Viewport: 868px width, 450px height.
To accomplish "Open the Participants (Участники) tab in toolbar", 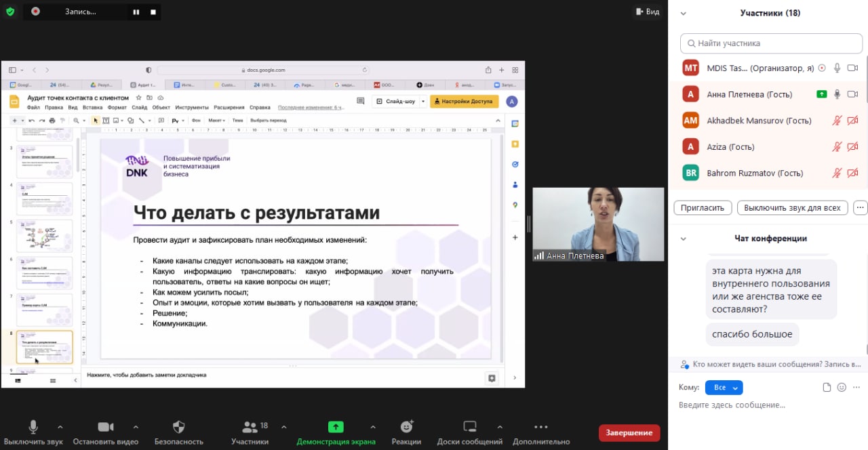I will tap(250, 427).
